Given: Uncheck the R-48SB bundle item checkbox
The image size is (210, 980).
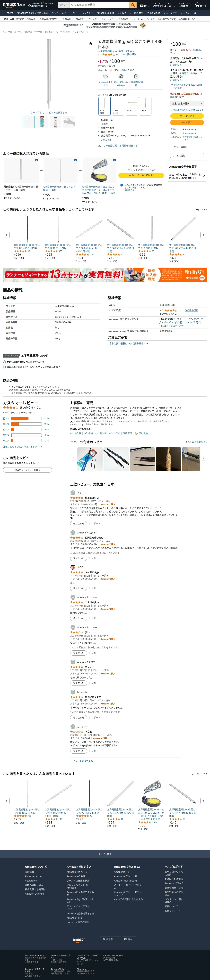Looking at the screenshot, I should click(75, 160).
